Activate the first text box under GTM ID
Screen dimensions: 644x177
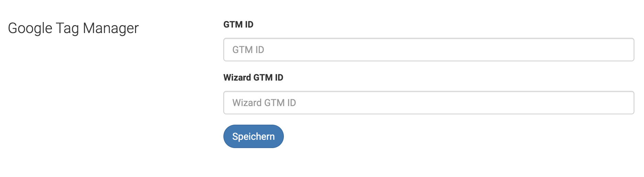tap(429, 50)
